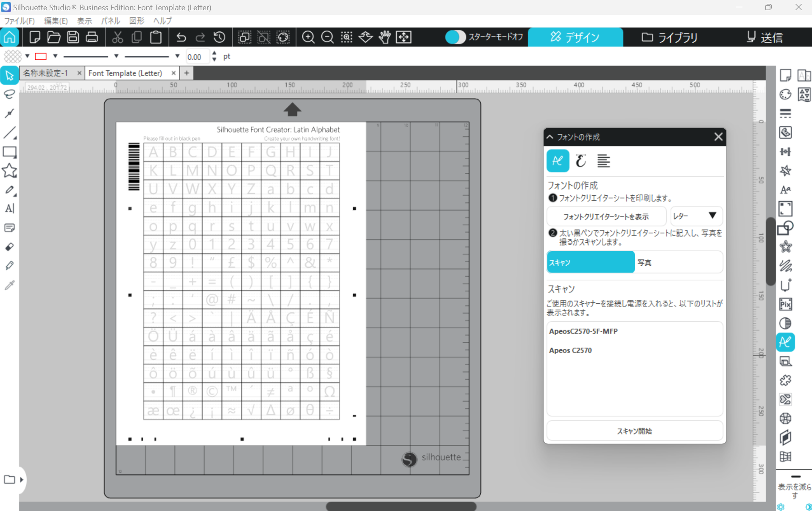Click the horizontal scrollbar thumb
The width and height of the screenshot is (812, 511).
(401, 506)
